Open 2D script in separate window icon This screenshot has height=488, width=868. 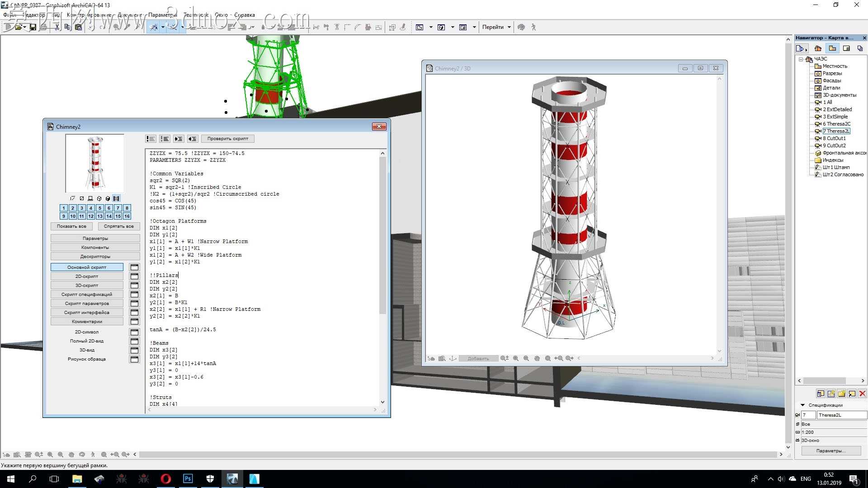(134, 276)
